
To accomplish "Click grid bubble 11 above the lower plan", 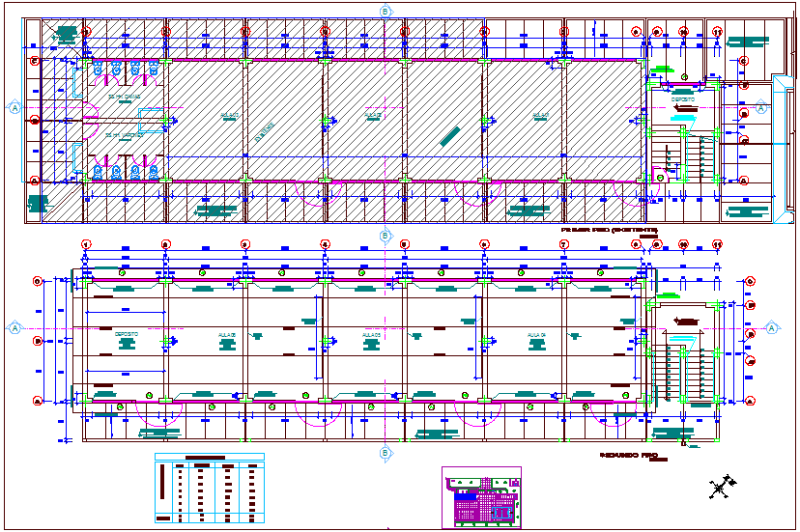I will (x=718, y=244).
